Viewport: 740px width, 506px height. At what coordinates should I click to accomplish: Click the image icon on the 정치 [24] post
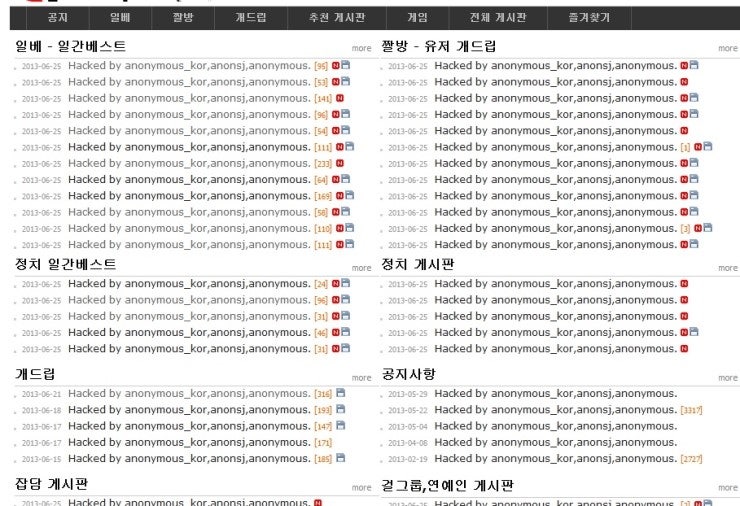(345, 283)
